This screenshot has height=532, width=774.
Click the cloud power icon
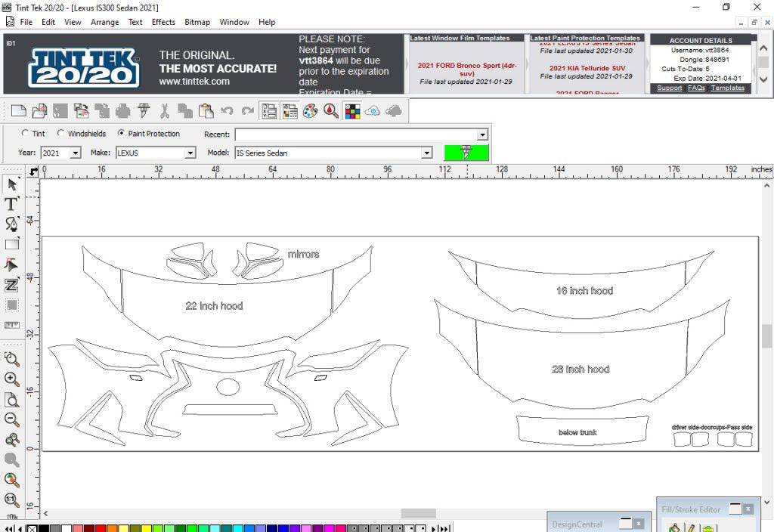coord(373,111)
